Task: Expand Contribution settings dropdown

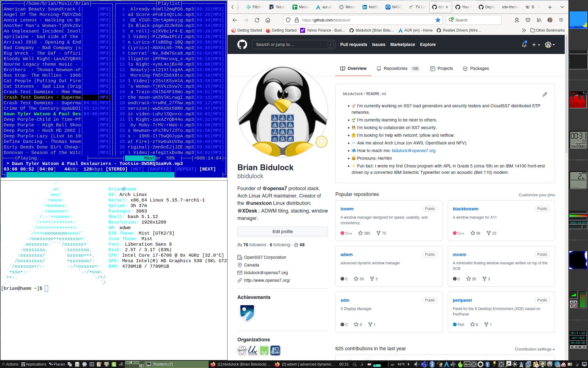Action: coord(534,349)
